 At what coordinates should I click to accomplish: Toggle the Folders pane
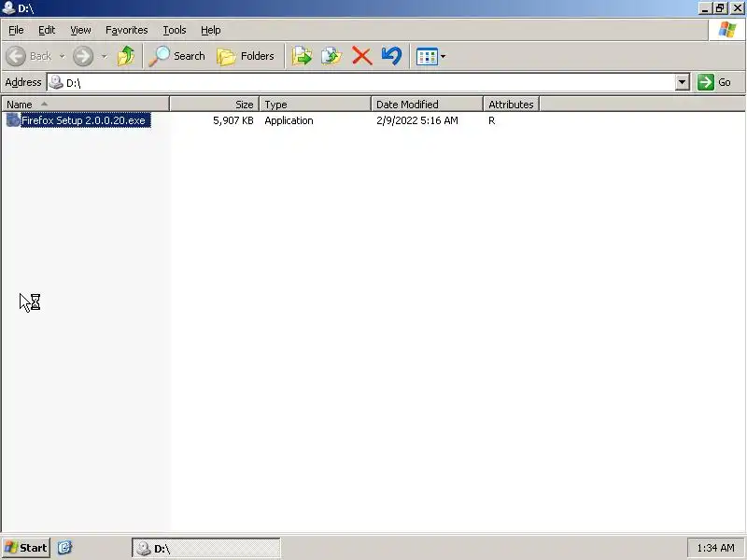246,56
